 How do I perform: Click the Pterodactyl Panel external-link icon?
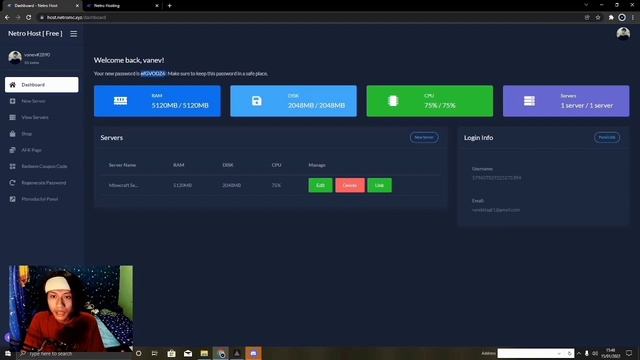(x=12, y=199)
